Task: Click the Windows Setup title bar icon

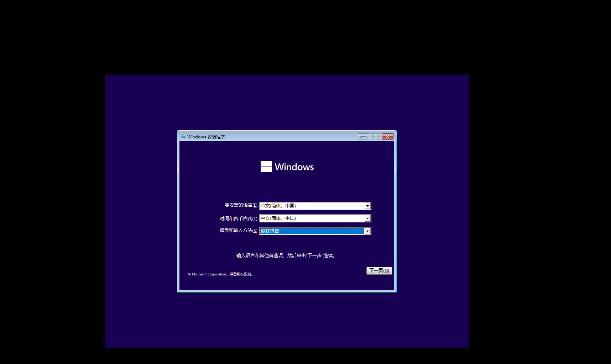Action: coord(183,137)
